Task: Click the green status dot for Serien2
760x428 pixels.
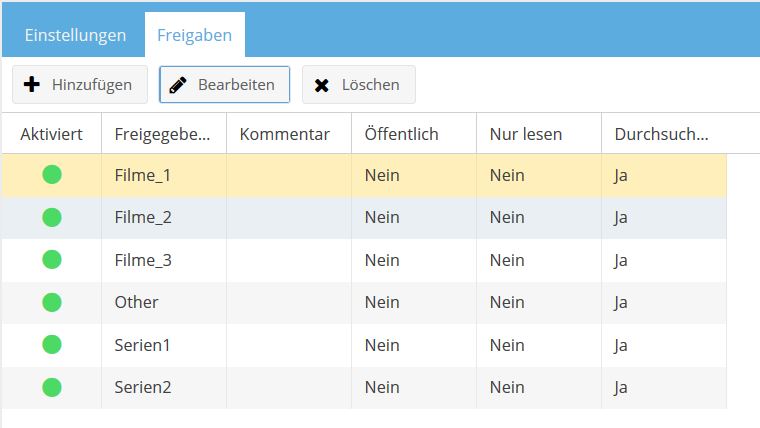Action: 52,387
